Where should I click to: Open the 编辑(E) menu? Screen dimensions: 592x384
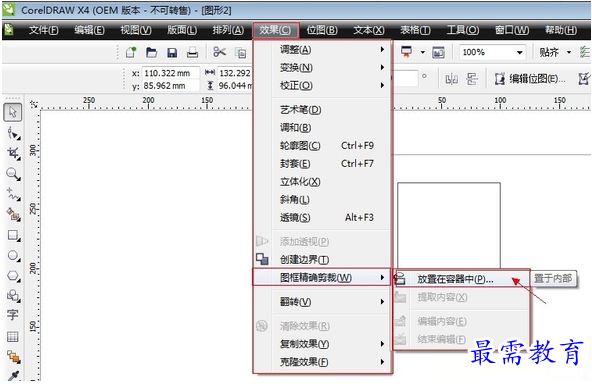89,30
